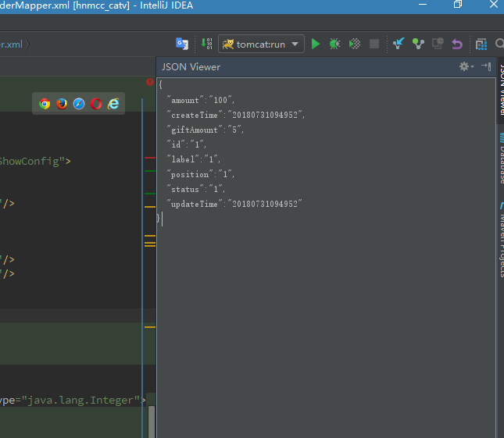Update project from VCS icon
Screen dimensions: 504x438
(x=399, y=44)
